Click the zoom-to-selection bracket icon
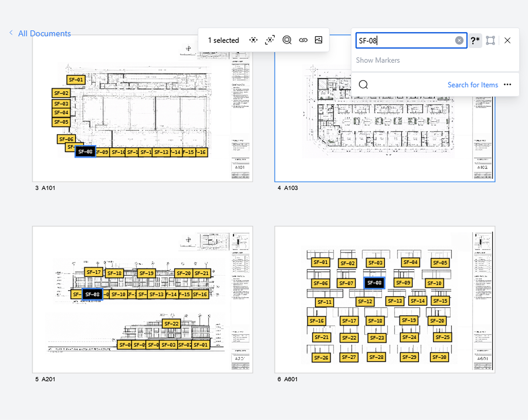The image size is (528, 420). tap(270, 40)
